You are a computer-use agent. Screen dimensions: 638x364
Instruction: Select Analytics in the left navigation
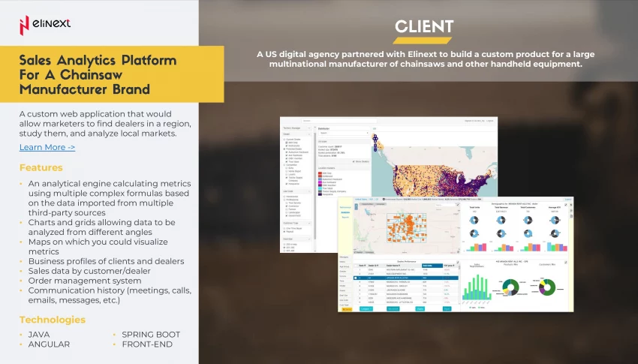point(345,212)
